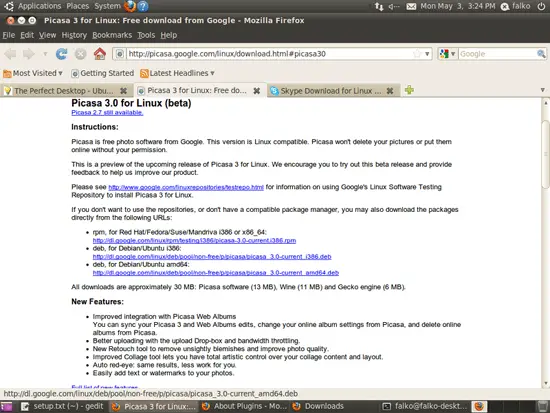Launch Firefox from the top panel icon
The width and height of the screenshot is (550, 413).
click(130, 6)
